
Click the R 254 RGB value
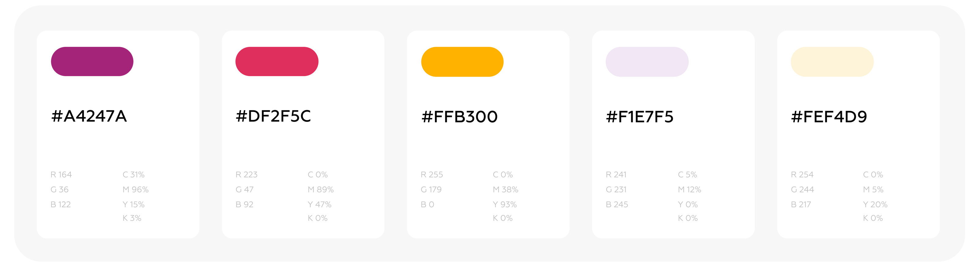click(x=802, y=175)
